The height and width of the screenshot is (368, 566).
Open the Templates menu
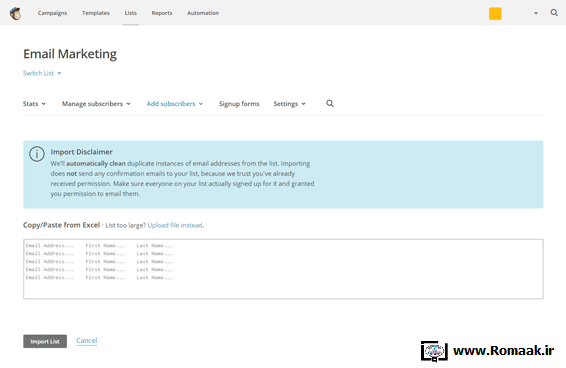tap(96, 13)
